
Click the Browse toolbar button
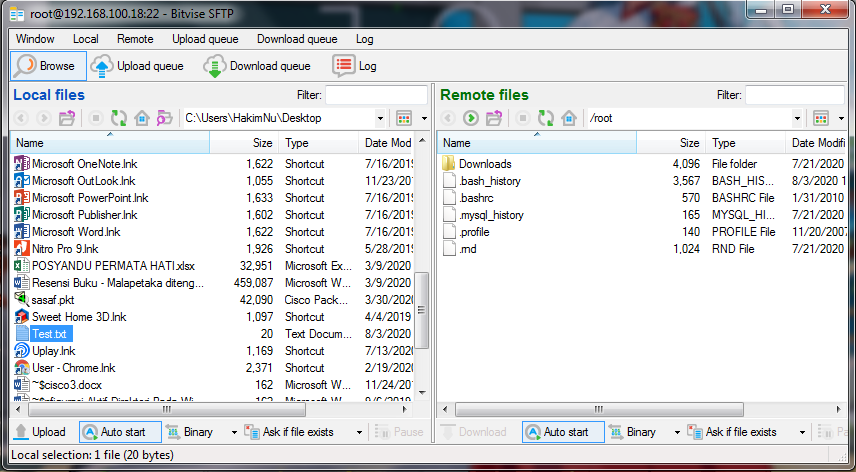tap(48, 66)
